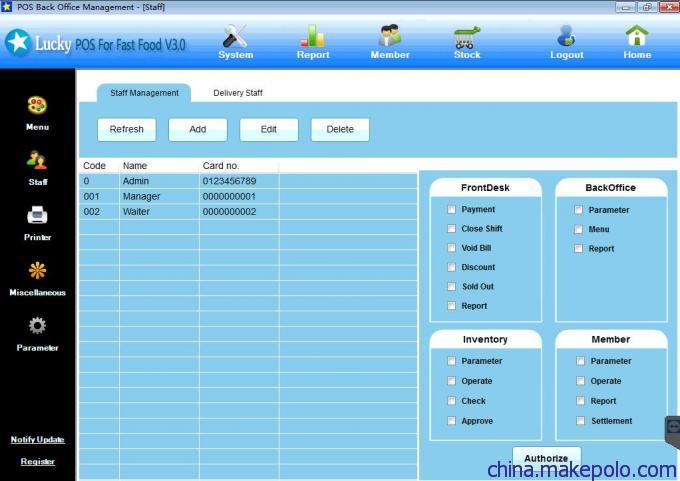Enable the Member Operate checkbox
The width and height of the screenshot is (680, 481).
click(580, 381)
